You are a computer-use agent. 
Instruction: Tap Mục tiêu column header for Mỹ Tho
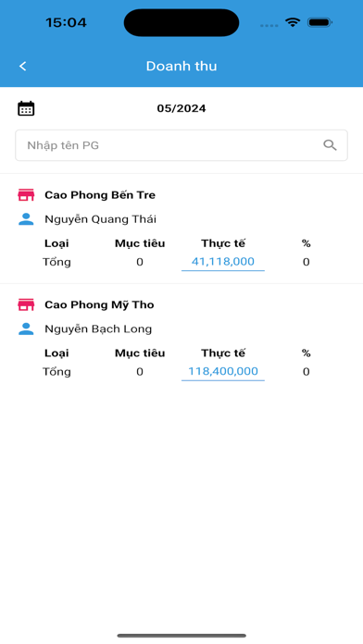pyautogui.click(x=140, y=353)
